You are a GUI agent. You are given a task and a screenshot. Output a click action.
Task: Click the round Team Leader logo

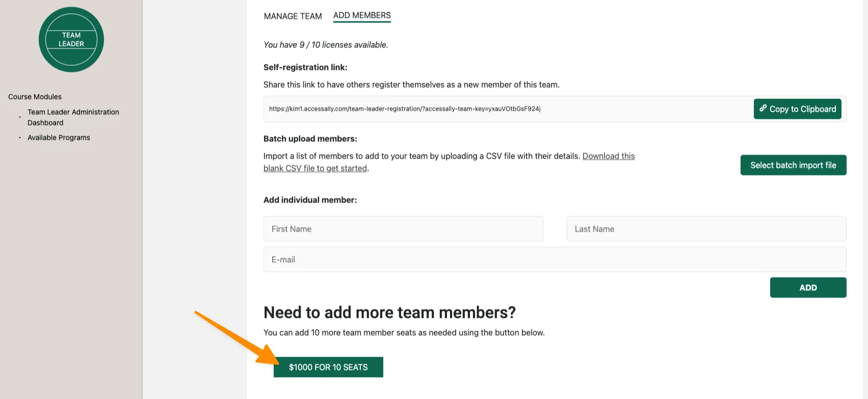tap(71, 40)
